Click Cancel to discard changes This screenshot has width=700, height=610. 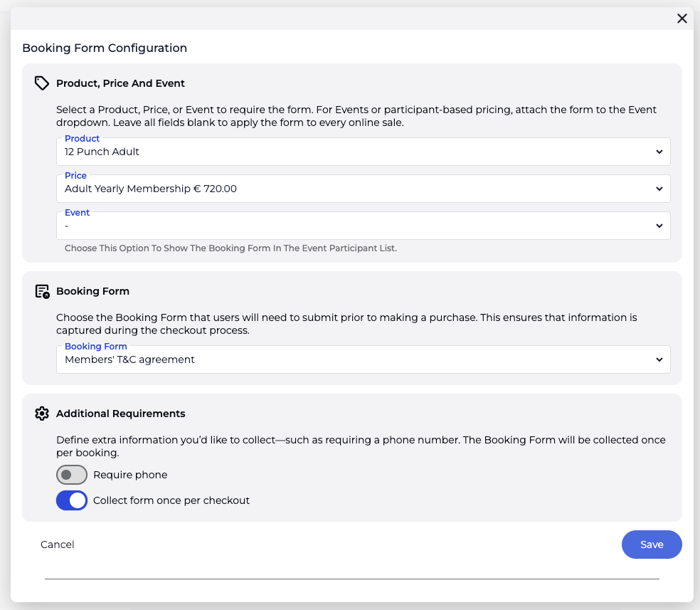tap(58, 545)
